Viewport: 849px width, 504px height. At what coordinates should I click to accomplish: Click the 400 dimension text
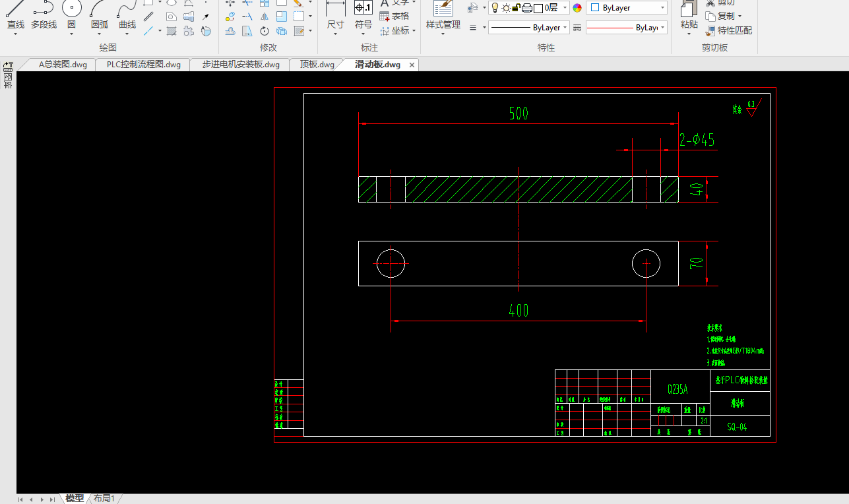pyautogui.click(x=519, y=310)
